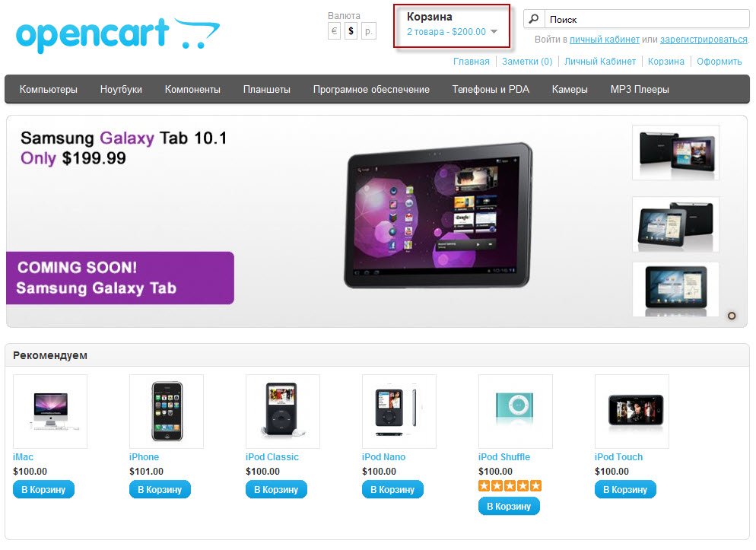Open the iPod Classic product image

[282, 412]
